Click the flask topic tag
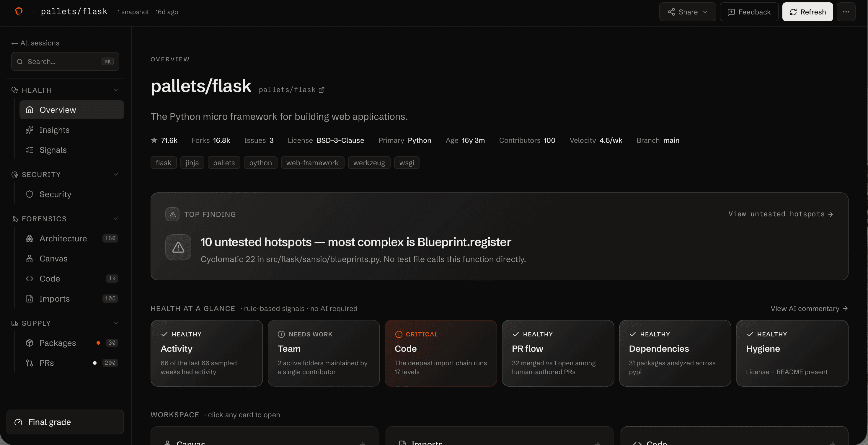 [x=164, y=163]
